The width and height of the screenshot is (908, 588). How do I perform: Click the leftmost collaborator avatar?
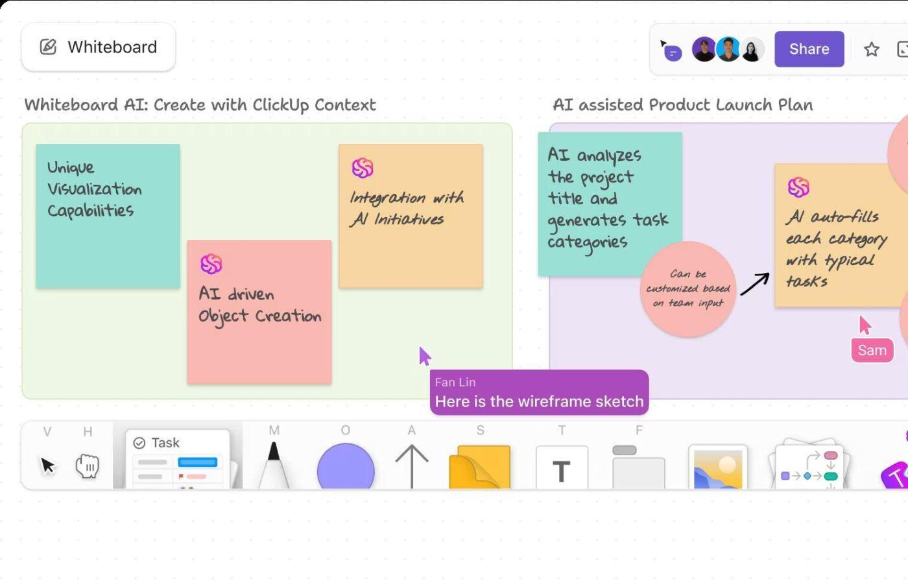[704, 49]
